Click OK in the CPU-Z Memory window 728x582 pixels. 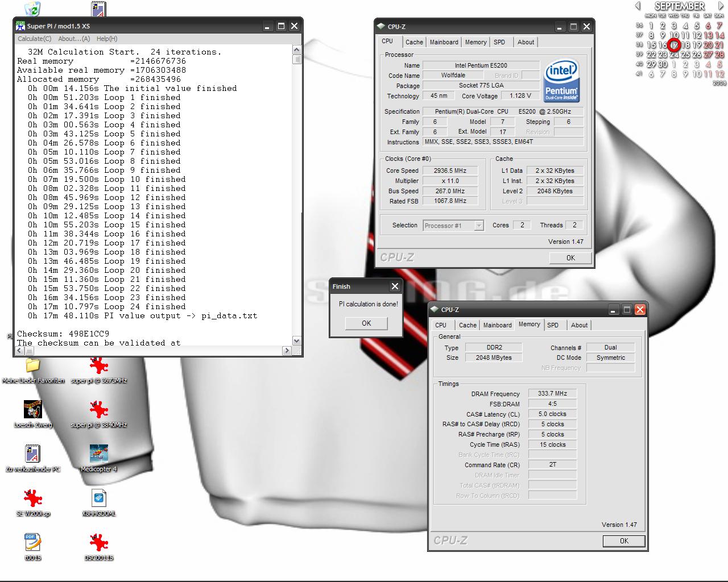[624, 541]
